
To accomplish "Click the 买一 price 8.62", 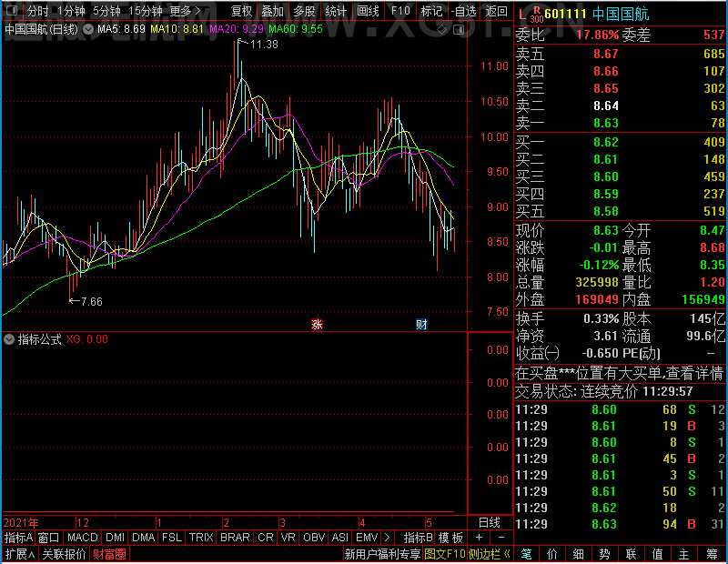I will (x=606, y=142).
